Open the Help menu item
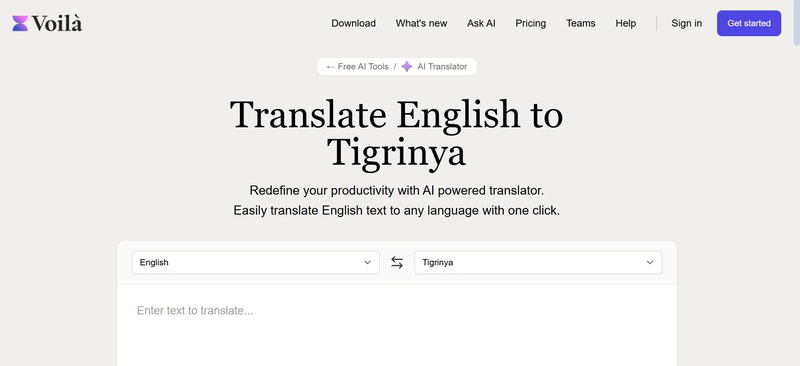The image size is (800, 366). [626, 23]
